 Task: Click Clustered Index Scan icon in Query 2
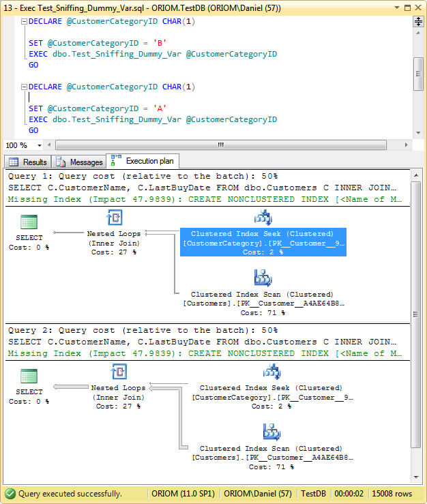(271, 432)
